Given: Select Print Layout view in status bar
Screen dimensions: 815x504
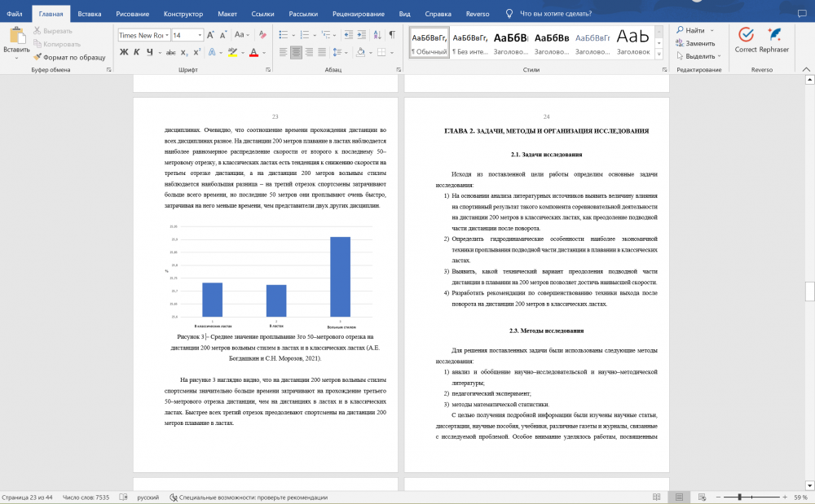Looking at the screenshot, I should pos(679,497).
